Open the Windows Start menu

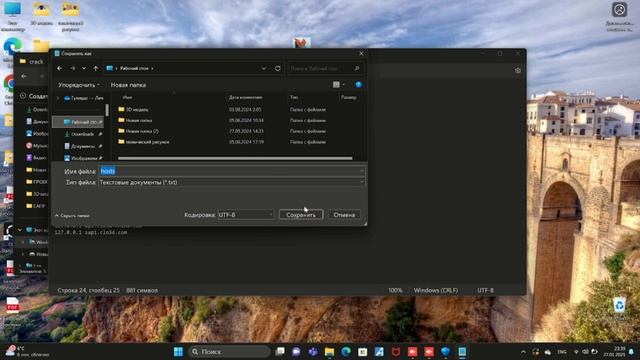(x=178, y=351)
